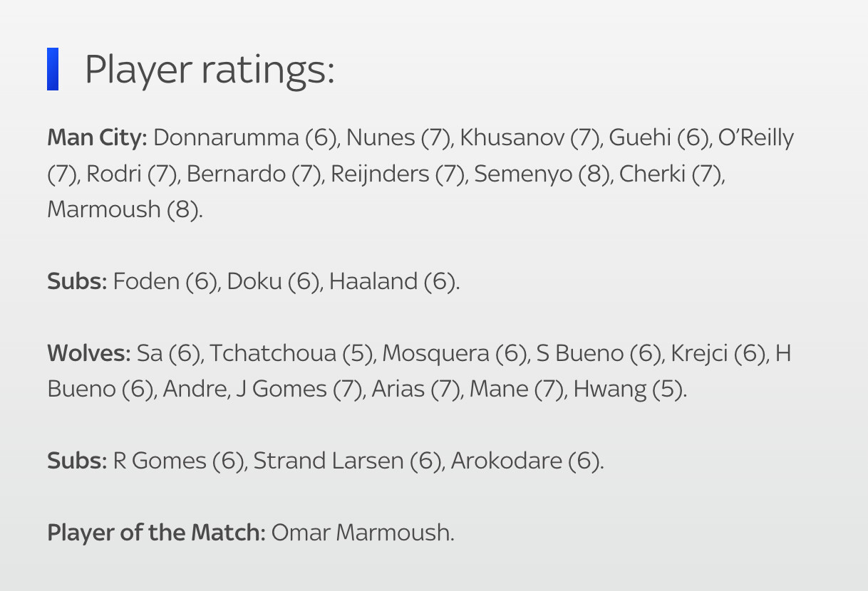Screen dimensions: 868x591
Task: Click the blue bar beside the heading
Action: point(53,69)
